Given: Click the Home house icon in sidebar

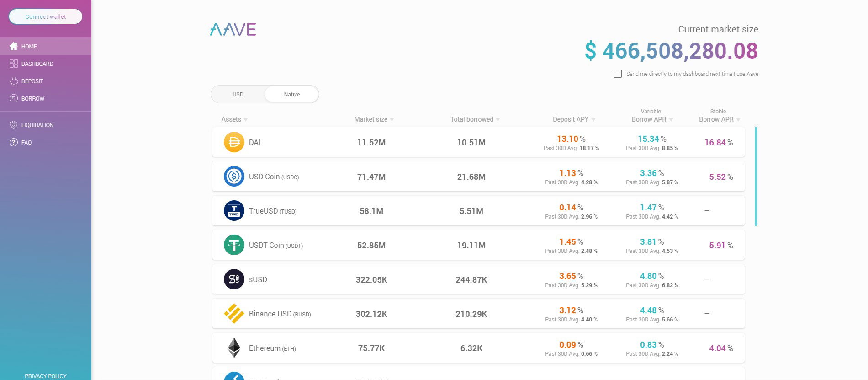Looking at the screenshot, I should [14, 46].
